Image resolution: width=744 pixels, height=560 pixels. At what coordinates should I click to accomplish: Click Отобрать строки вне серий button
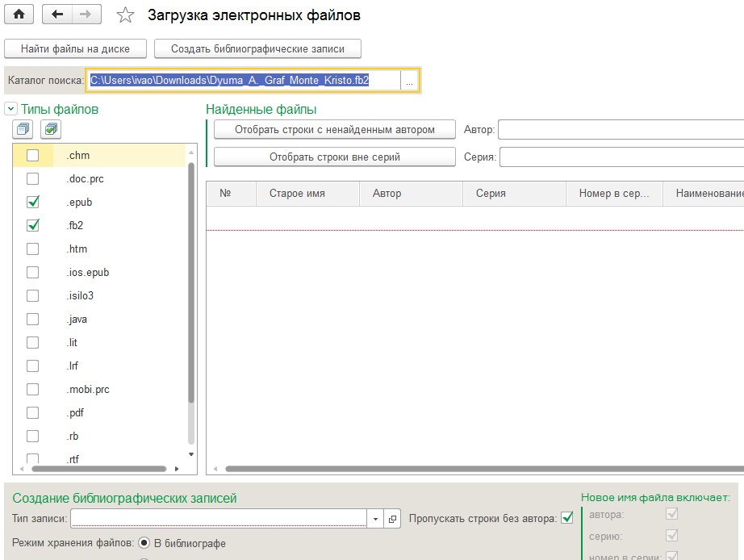(x=335, y=157)
